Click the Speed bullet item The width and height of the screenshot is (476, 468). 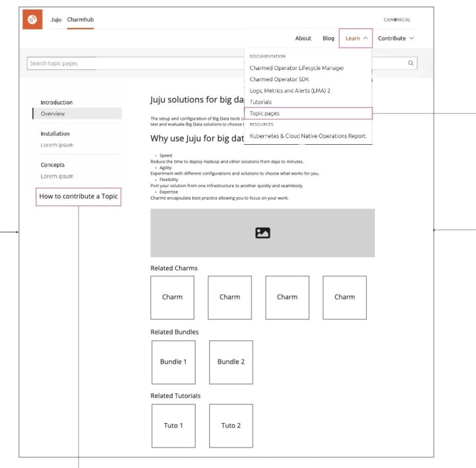coord(165,155)
